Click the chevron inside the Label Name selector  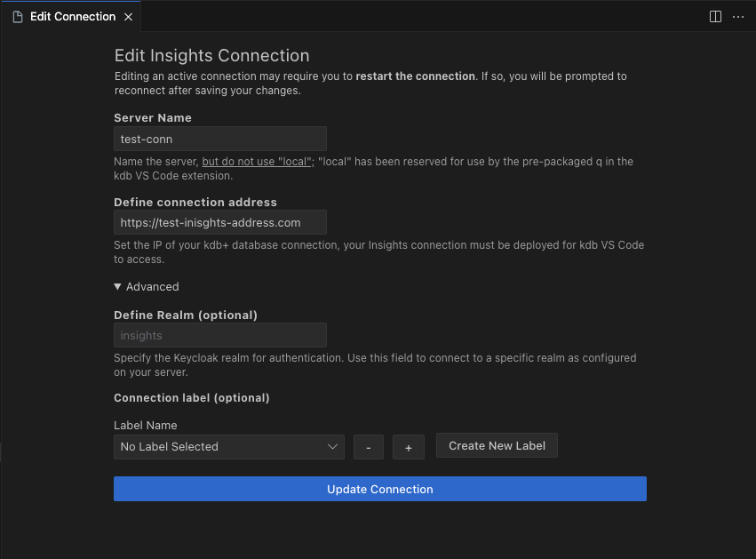(x=333, y=447)
